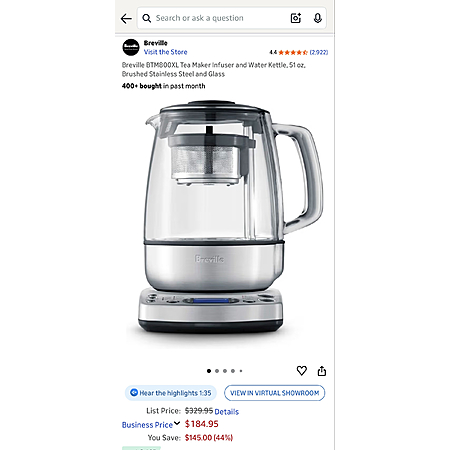The width and height of the screenshot is (450, 450).
Task: Tap the share icon
Action: click(x=322, y=371)
